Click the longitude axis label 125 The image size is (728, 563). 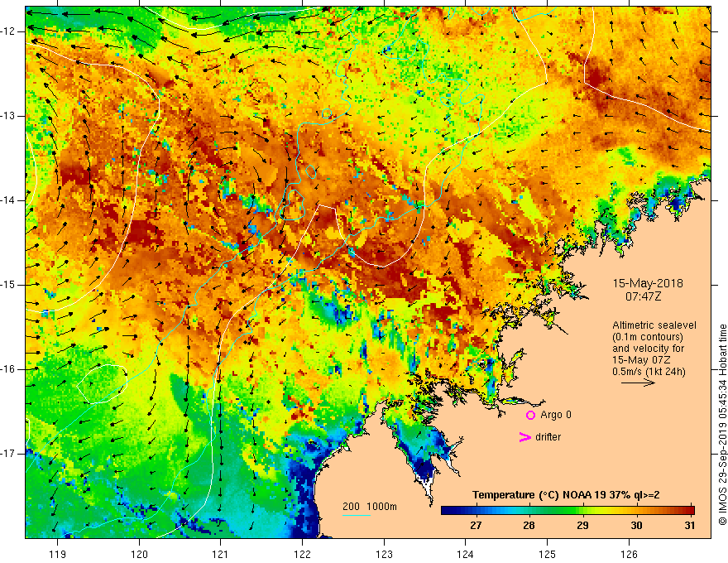tap(548, 554)
